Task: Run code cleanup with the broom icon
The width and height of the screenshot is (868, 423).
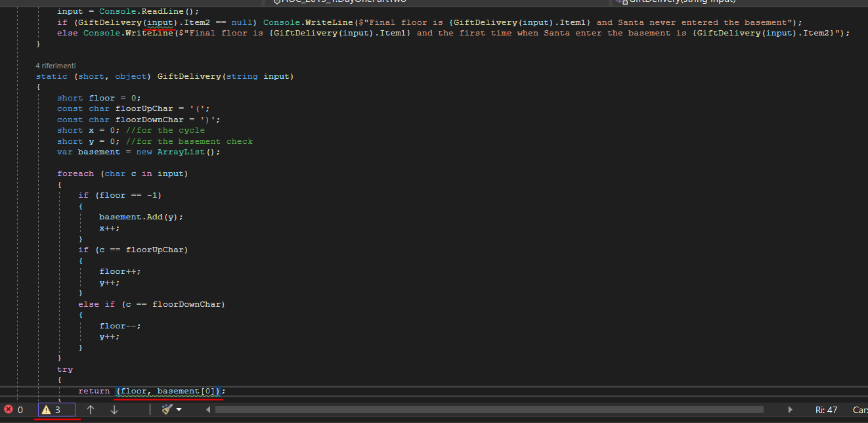Action: [x=167, y=409]
